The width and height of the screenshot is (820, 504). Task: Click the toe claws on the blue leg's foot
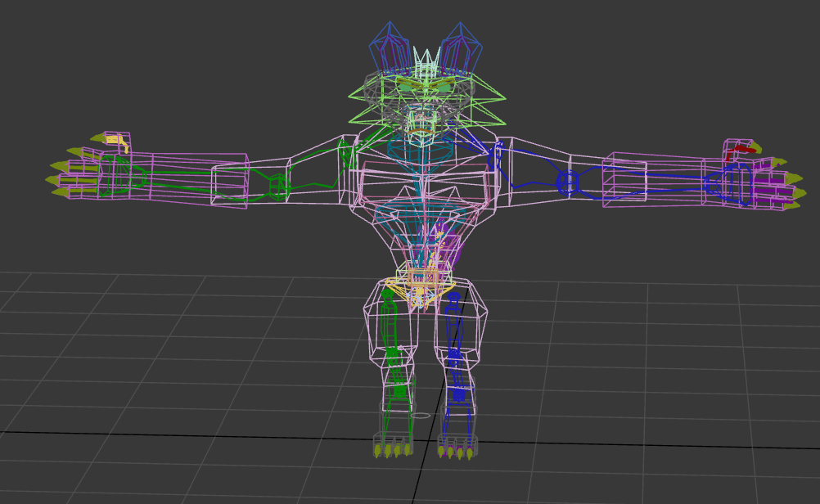(455, 451)
